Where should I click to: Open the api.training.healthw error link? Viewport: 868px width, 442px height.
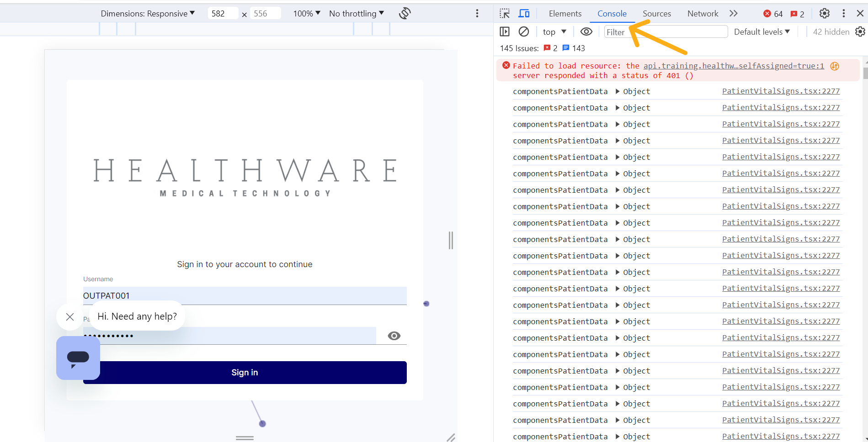coord(733,66)
